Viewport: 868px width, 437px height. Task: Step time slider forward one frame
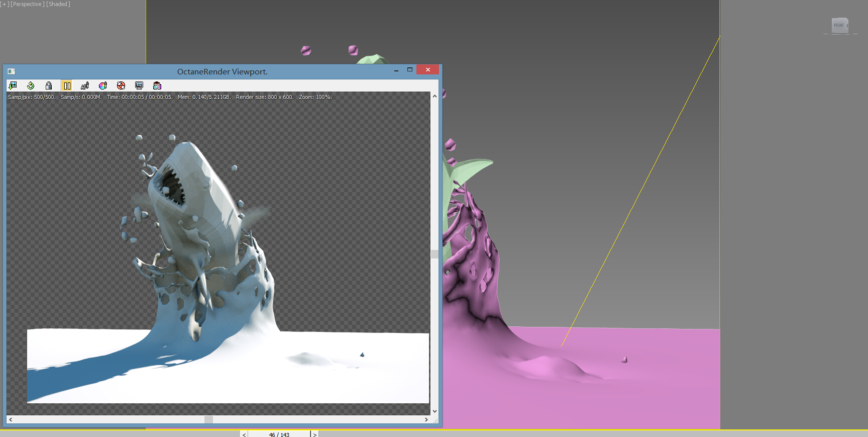(315, 434)
